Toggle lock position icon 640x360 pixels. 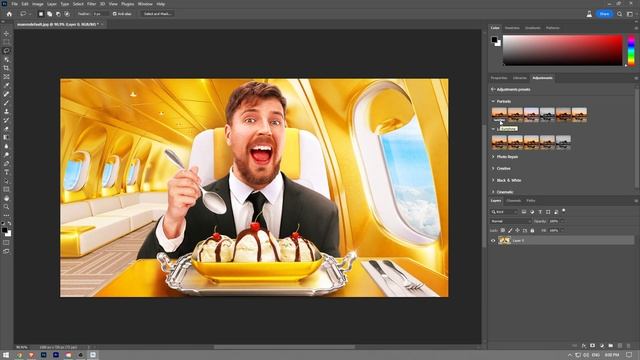click(x=518, y=231)
